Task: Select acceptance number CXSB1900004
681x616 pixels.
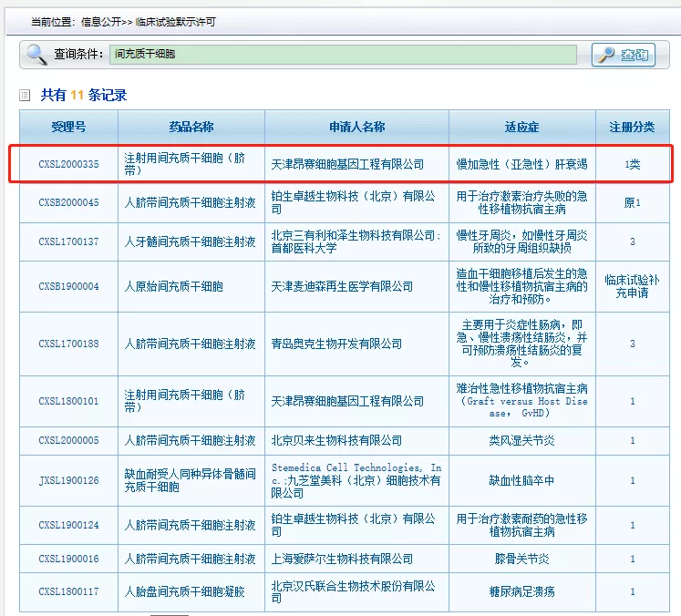Action: pos(68,286)
